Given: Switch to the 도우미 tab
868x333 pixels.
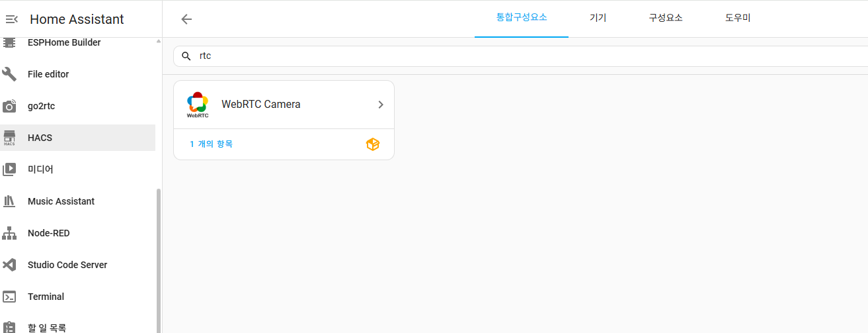Looking at the screenshot, I should (x=738, y=18).
